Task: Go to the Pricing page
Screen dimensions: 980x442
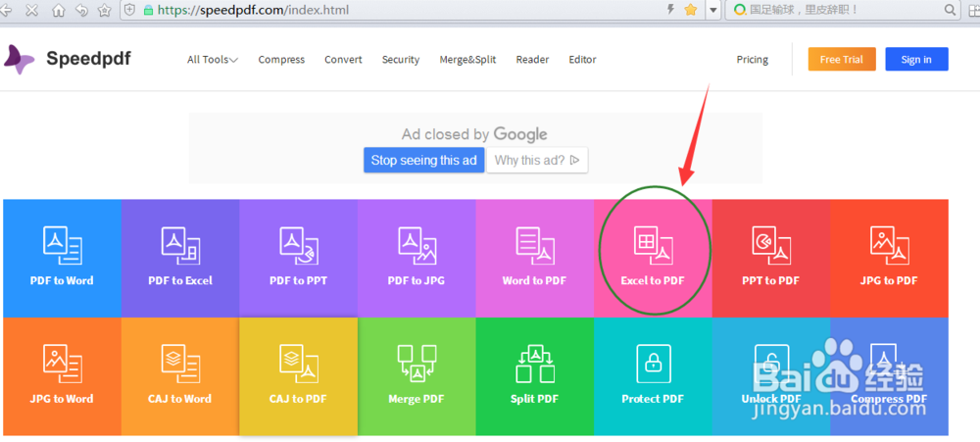Action: click(753, 60)
